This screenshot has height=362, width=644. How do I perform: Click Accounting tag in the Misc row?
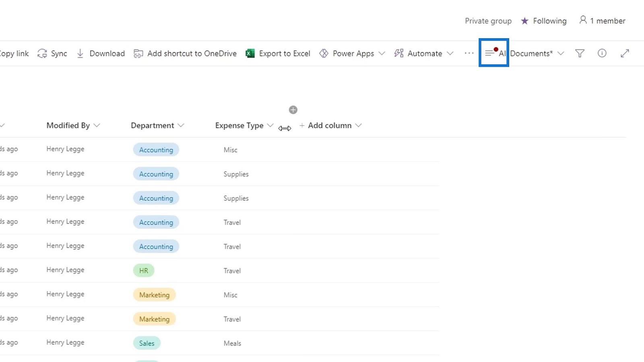point(156,150)
